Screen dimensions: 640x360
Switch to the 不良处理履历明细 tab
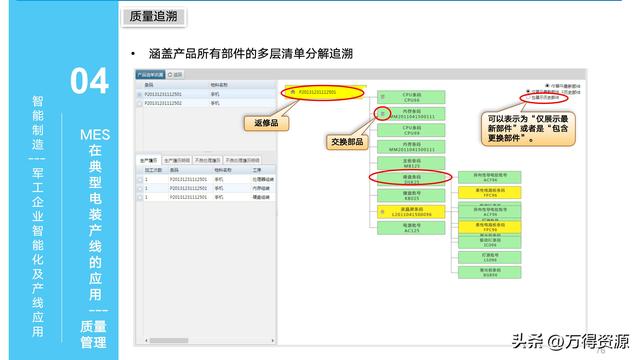242,160
